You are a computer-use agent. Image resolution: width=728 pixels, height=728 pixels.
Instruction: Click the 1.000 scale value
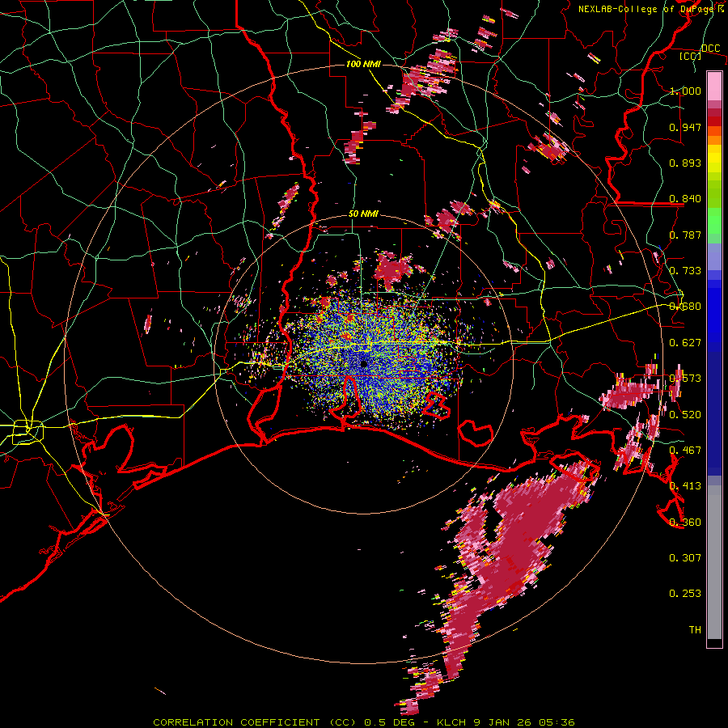coord(685,91)
